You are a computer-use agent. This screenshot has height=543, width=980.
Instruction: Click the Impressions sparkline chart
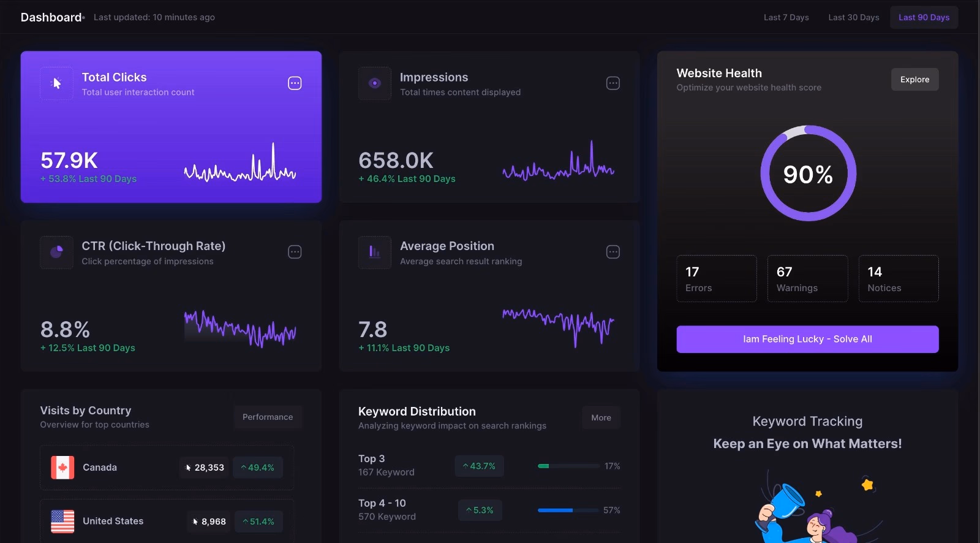(558, 161)
